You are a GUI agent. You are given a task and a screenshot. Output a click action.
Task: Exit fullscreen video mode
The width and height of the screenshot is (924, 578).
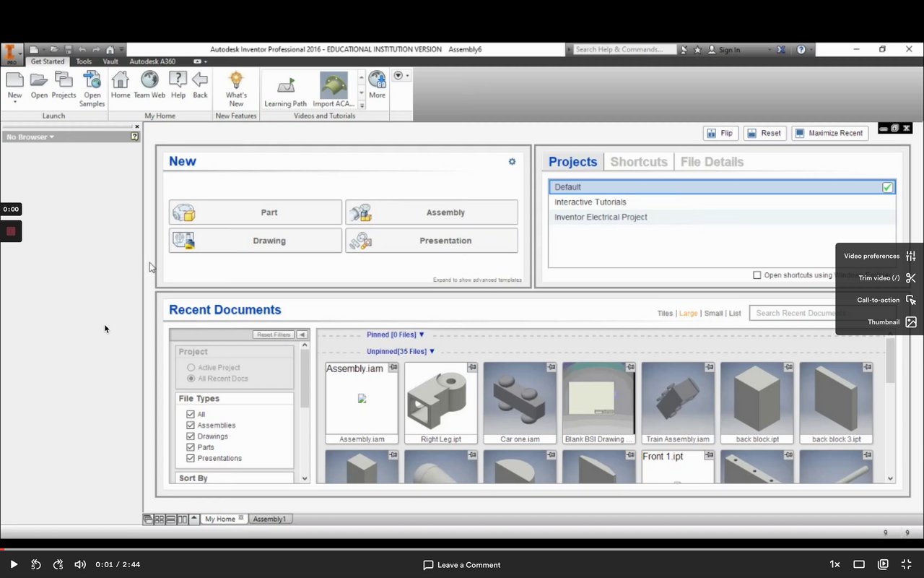[907, 564]
